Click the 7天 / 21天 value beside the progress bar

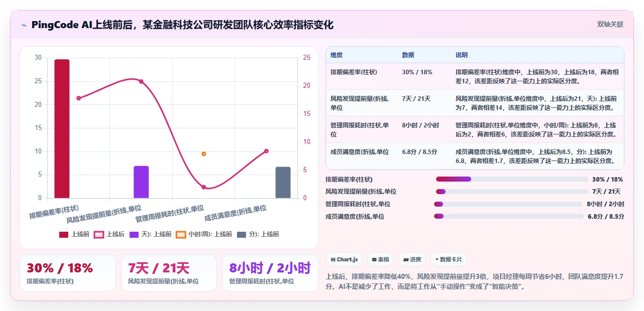[x=606, y=192]
